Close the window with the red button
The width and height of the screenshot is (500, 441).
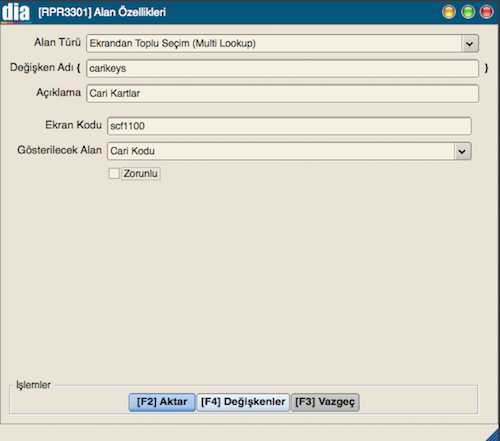[x=486, y=12]
